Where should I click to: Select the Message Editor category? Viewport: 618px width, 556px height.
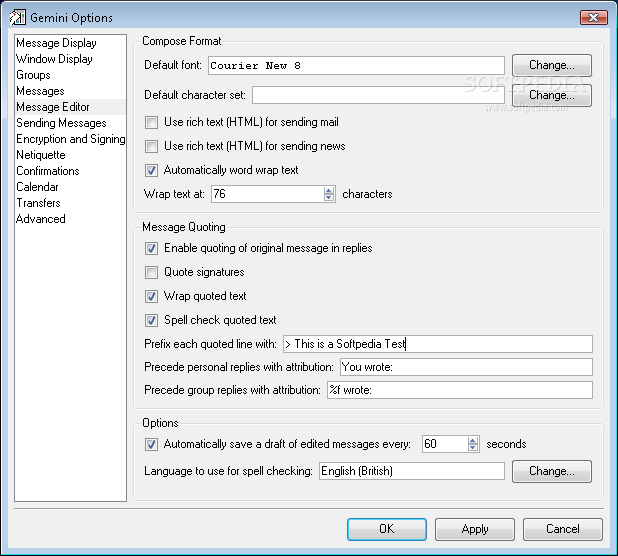70,107
